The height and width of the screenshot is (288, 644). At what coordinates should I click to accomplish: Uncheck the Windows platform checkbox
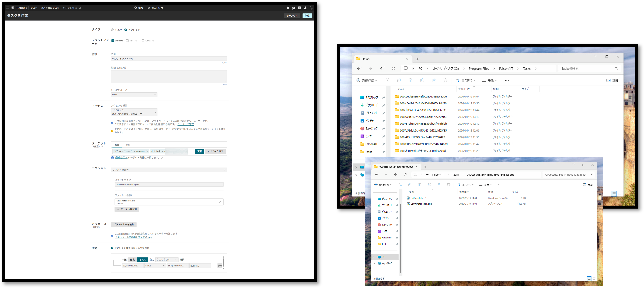(x=113, y=41)
